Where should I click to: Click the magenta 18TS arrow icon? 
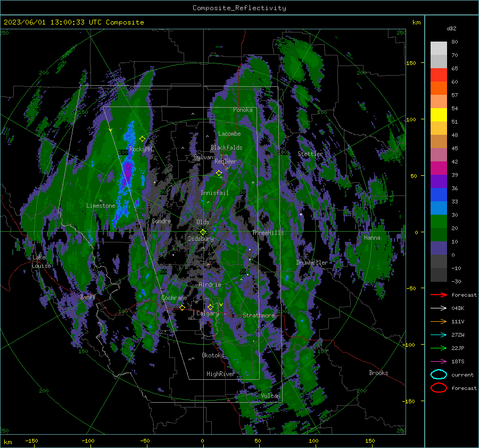coord(439,362)
